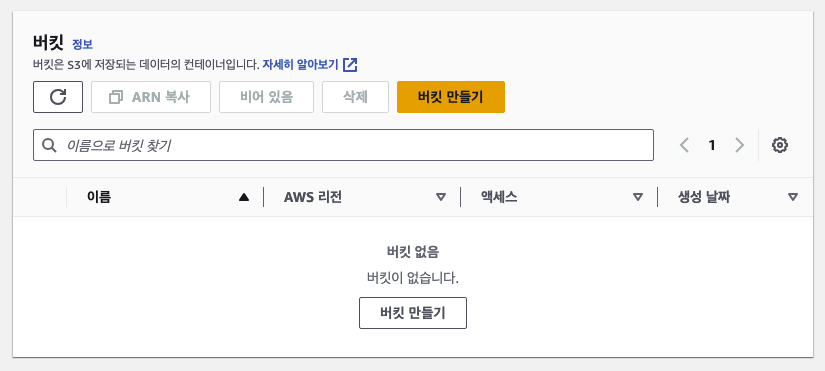Image resolution: width=825 pixels, height=371 pixels.
Task: Go to the previous page using left chevron
Action: click(684, 145)
